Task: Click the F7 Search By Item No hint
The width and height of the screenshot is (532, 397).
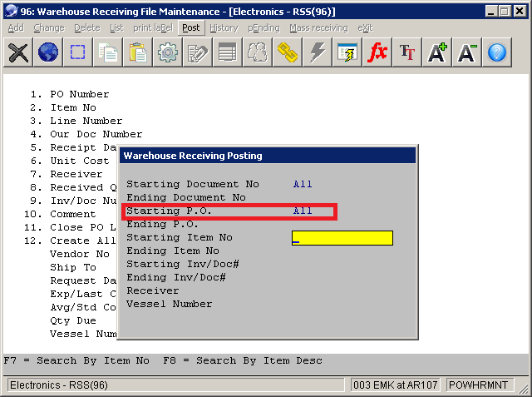Action: 76,360
